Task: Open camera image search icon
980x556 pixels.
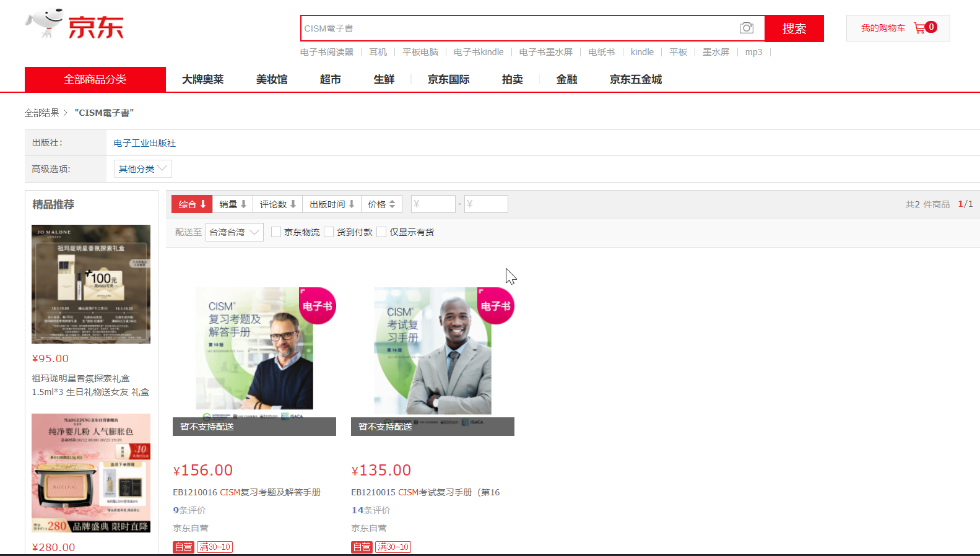Action: (x=747, y=28)
